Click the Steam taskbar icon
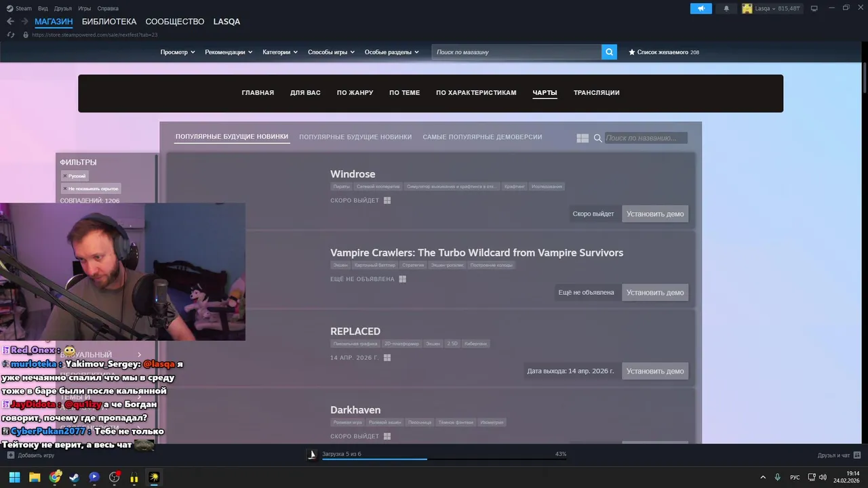 [x=74, y=477]
